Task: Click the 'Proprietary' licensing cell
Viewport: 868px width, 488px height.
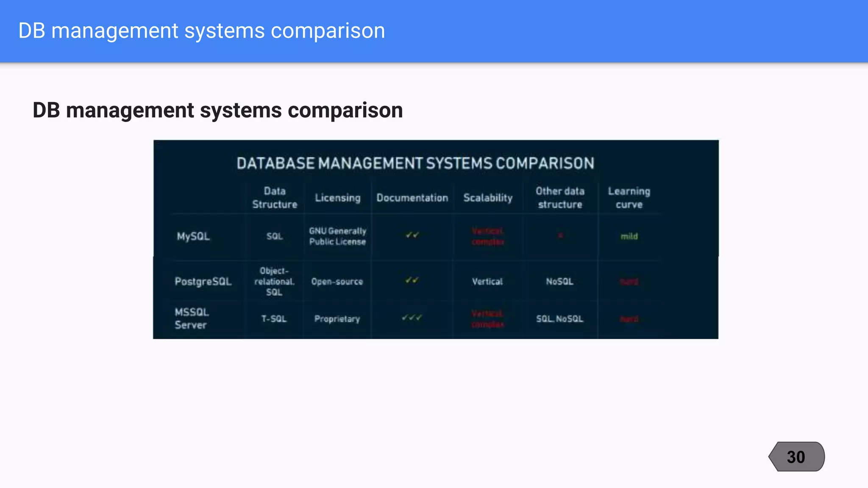Action: click(337, 319)
